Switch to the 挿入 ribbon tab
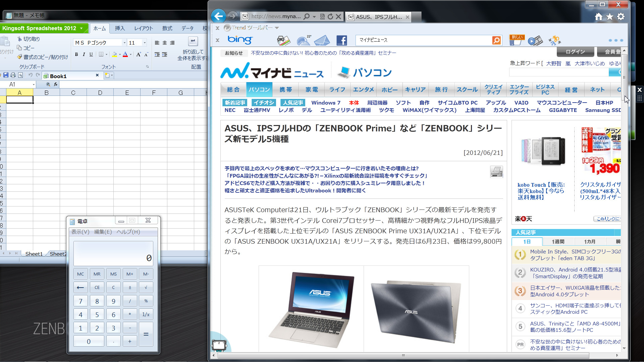 click(120, 28)
